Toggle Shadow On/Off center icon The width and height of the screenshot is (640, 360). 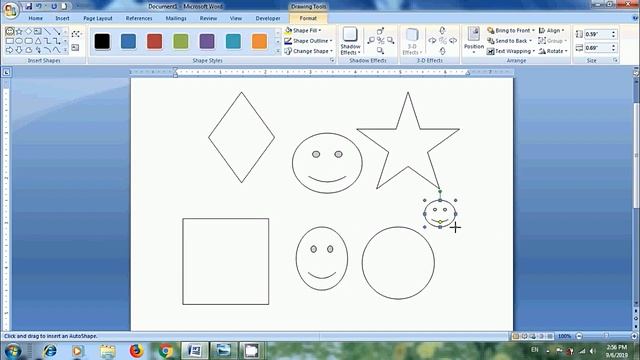380,40
